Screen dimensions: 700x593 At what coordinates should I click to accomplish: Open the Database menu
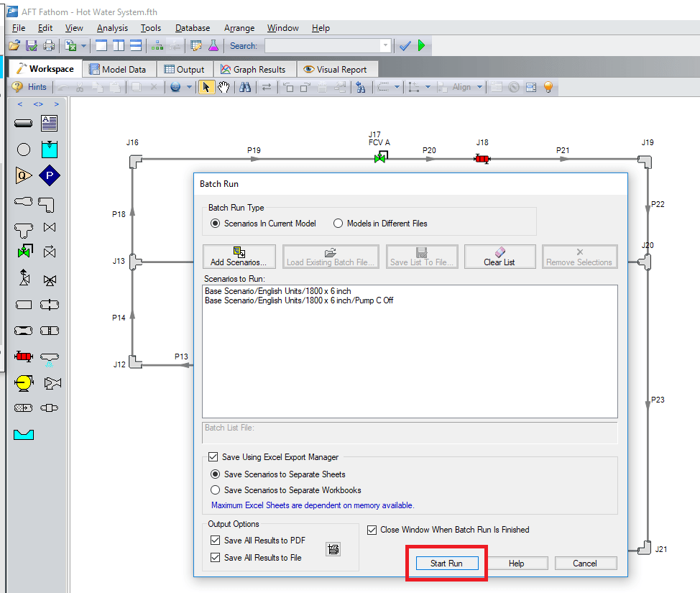[x=193, y=28]
